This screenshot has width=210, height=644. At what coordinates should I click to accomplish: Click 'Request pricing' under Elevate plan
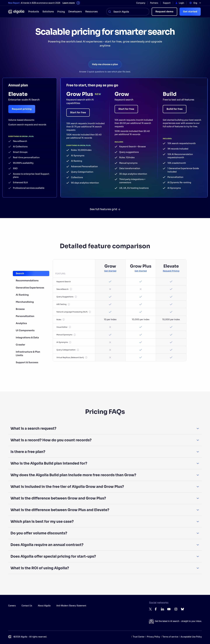click(22, 109)
